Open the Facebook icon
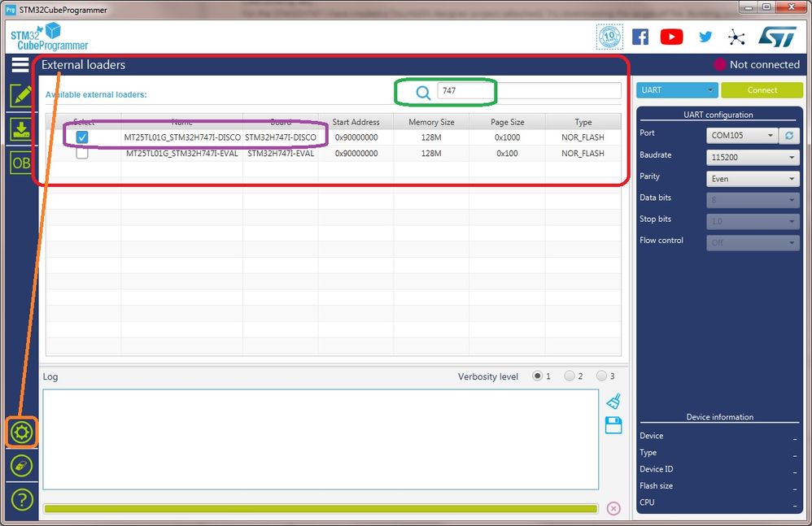The image size is (812, 526). tap(640, 37)
